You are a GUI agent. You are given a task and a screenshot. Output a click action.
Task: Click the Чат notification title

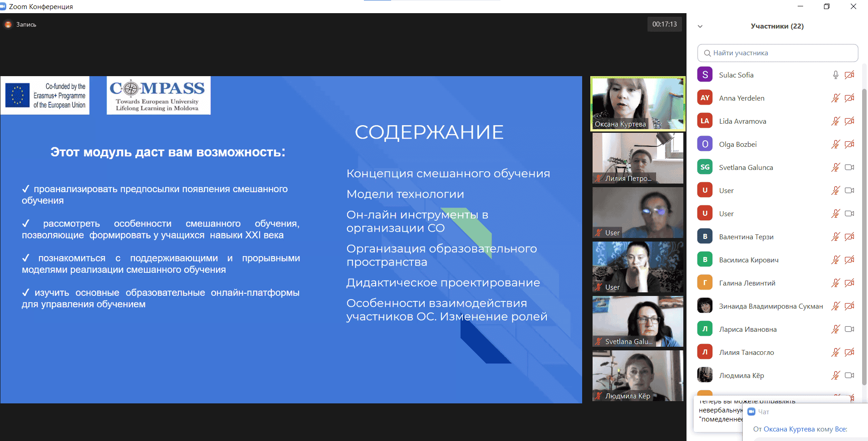764,412
